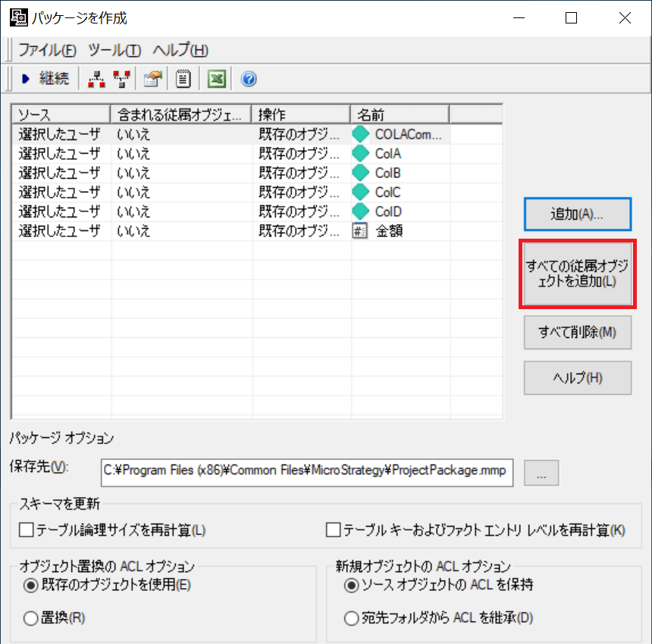Click the blue Help toolbar icon

(248, 78)
